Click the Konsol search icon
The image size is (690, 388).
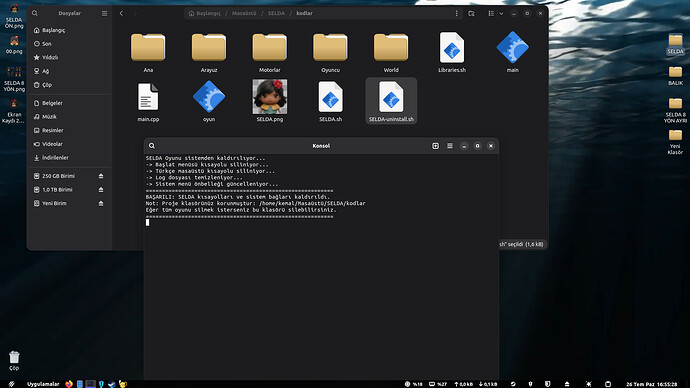pyautogui.click(x=152, y=146)
